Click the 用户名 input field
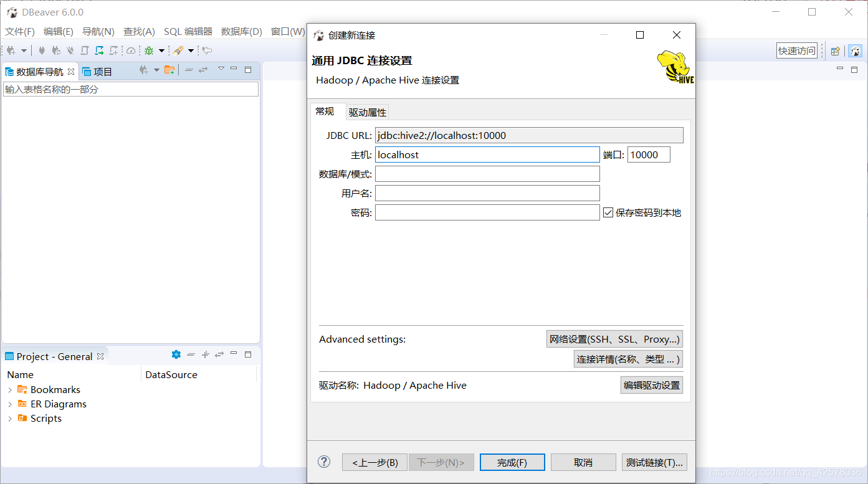 pos(487,193)
